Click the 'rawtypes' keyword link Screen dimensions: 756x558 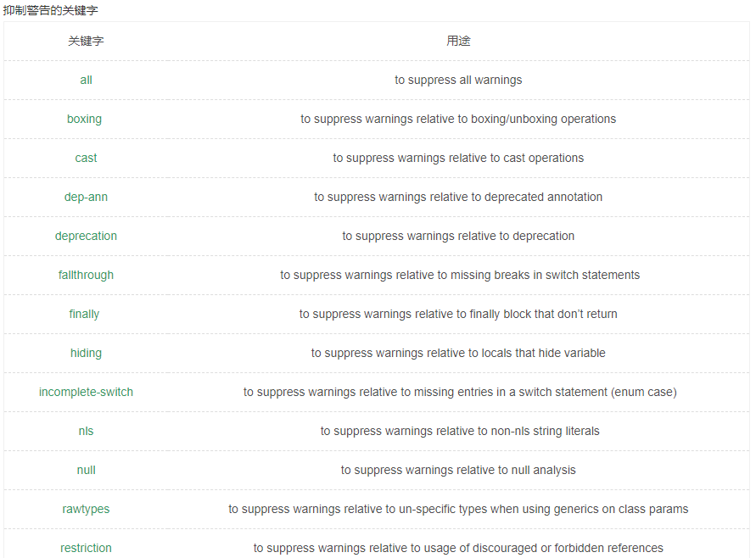[86, 509]
